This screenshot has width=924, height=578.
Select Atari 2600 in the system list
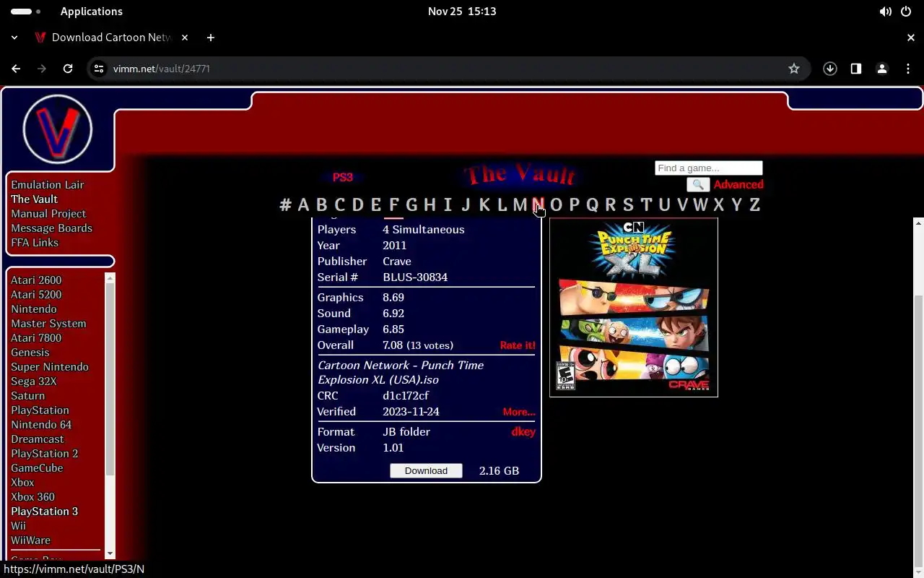click(x=36, y=280)
